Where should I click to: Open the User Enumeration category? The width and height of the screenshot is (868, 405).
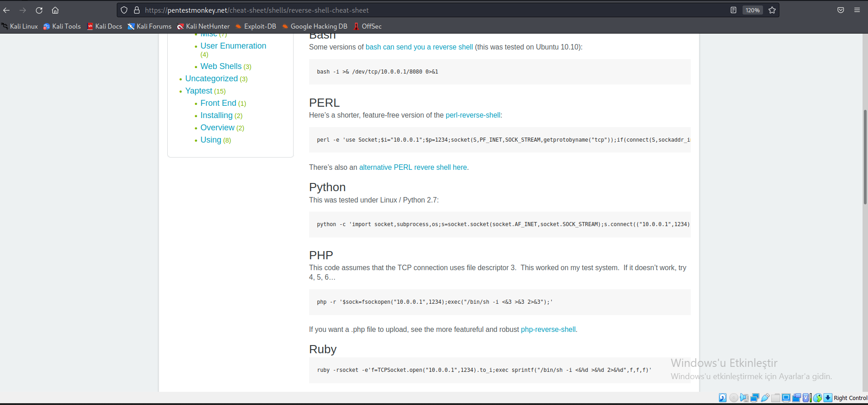click(233, 46)
